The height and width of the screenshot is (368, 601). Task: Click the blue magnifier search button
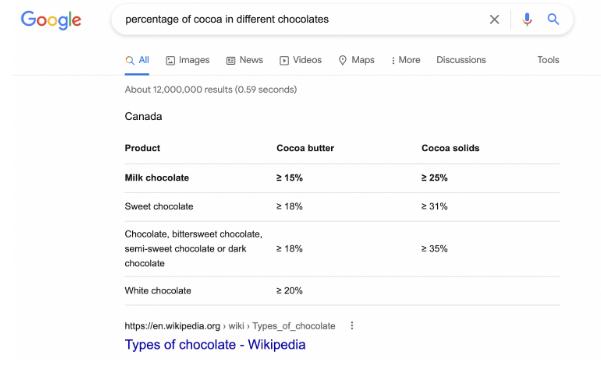point(553,19)
